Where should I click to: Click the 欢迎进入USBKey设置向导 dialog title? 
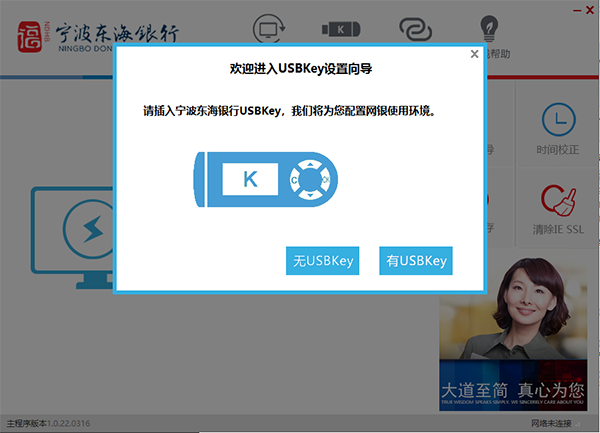(x=301, y=69)
